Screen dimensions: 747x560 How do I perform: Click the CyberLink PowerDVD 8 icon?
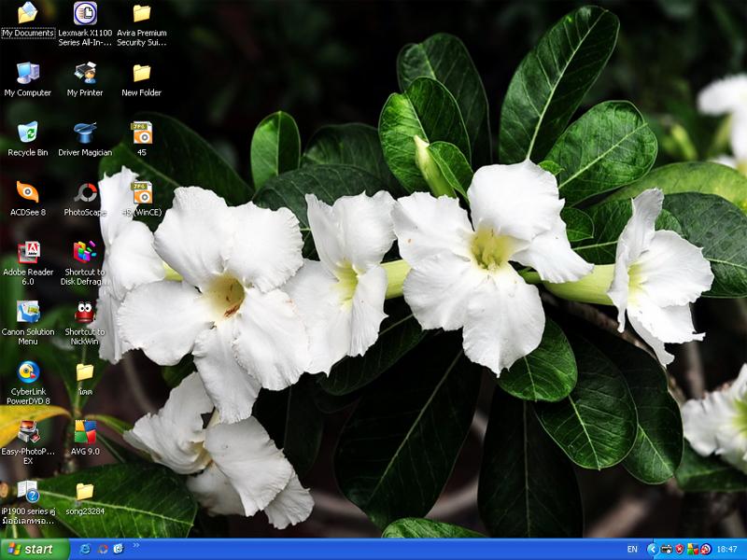(28, 371)
